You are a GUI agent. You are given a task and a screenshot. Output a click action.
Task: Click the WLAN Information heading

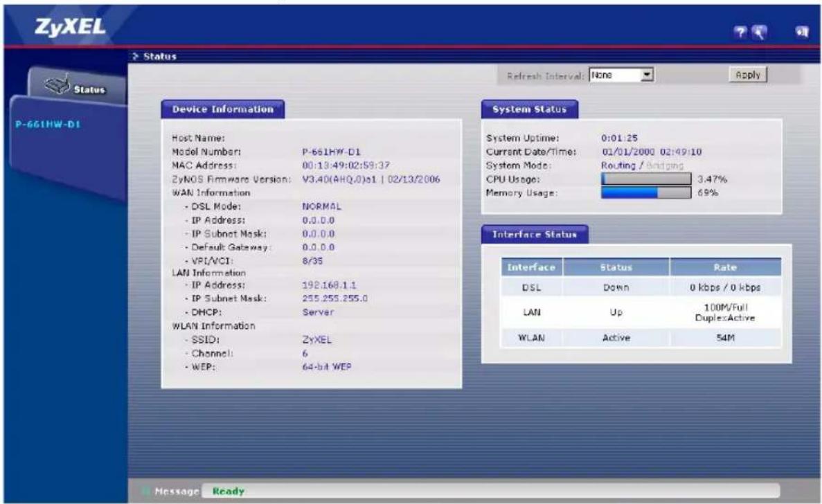point(213,326)
